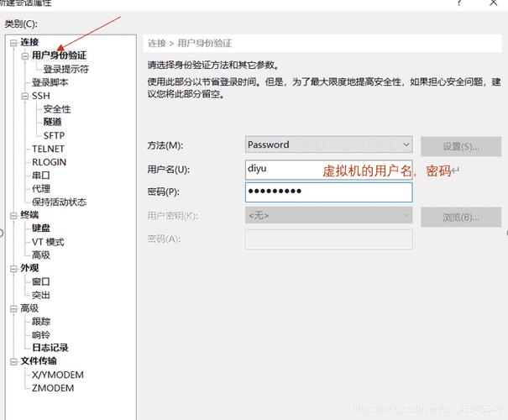Select 用户身份验证 in the tree
This screenshot has width=508, height=420.
click(59, 55)
